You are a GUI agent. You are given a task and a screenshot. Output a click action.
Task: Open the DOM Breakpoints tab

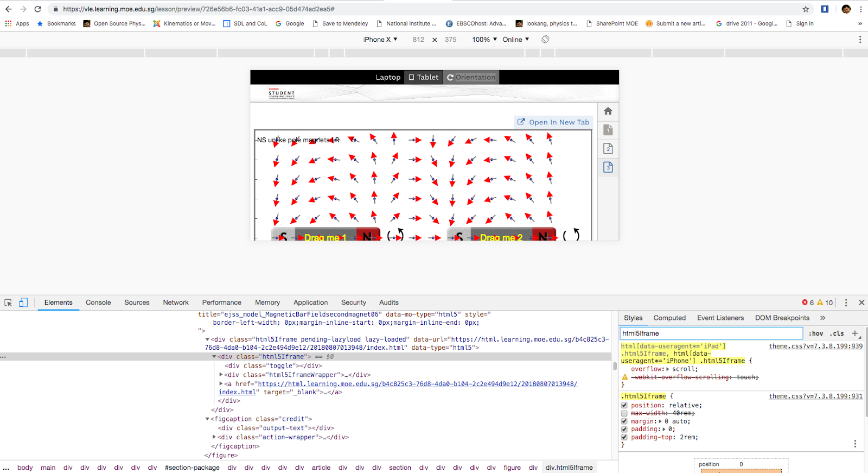coord(782,318)
